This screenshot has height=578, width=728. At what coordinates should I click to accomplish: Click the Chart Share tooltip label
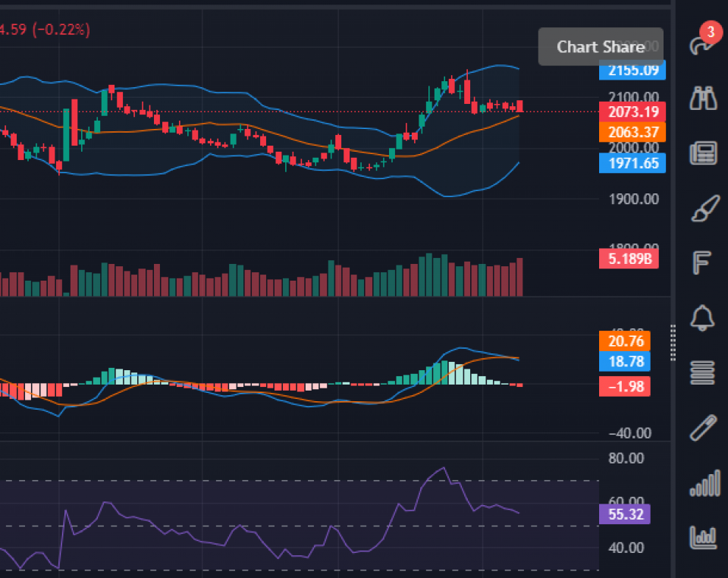601,47
